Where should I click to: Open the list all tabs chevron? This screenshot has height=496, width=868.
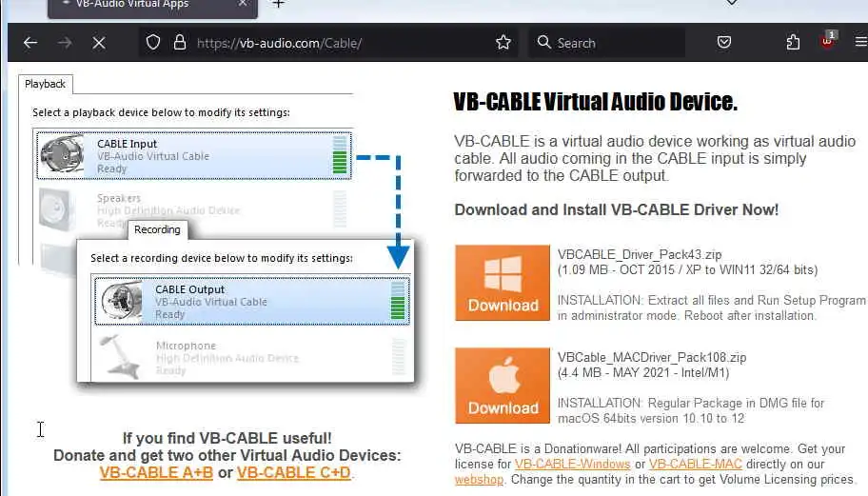click(731, 3)
